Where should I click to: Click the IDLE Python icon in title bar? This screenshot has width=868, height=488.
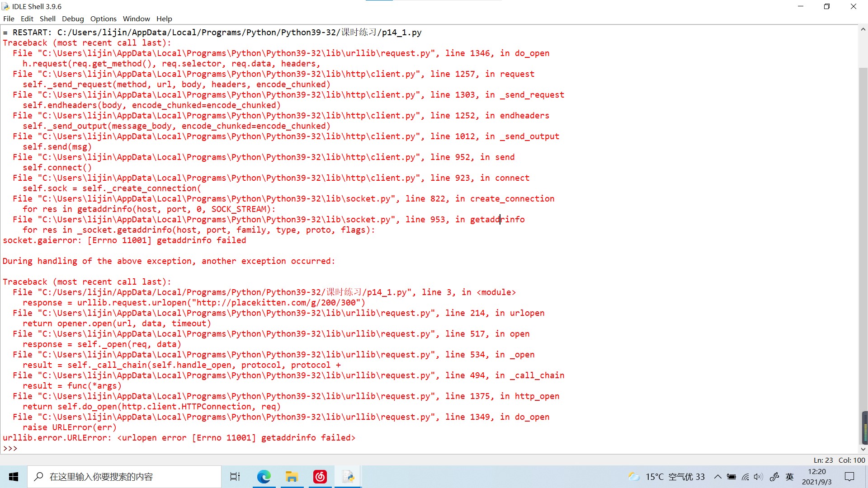coord(5,6)
